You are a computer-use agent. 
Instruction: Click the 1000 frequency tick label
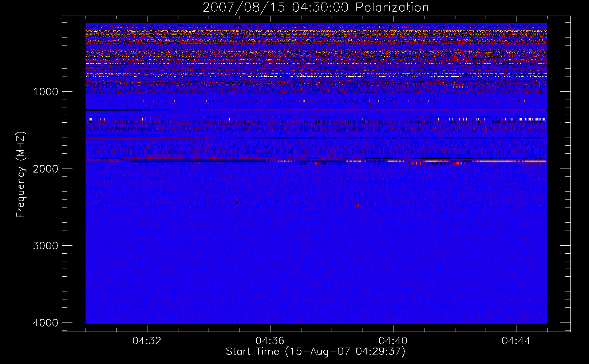46,92
